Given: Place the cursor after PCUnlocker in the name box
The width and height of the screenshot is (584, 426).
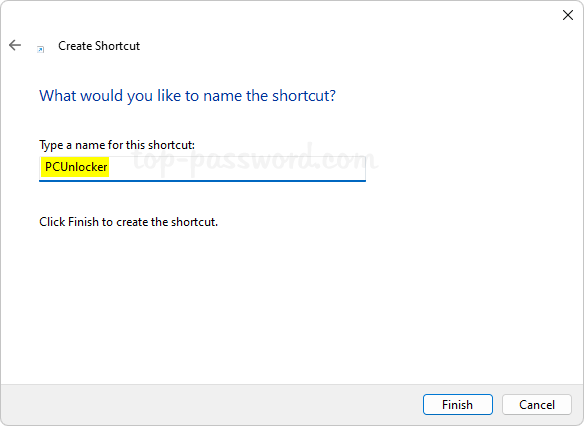Looking at the screenshot, I should (110, 167).
